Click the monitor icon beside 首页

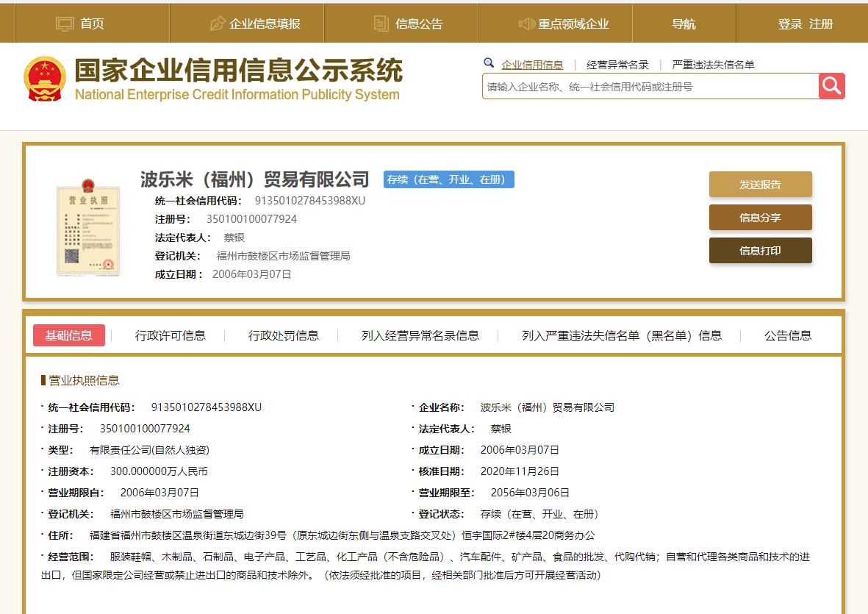65,23
